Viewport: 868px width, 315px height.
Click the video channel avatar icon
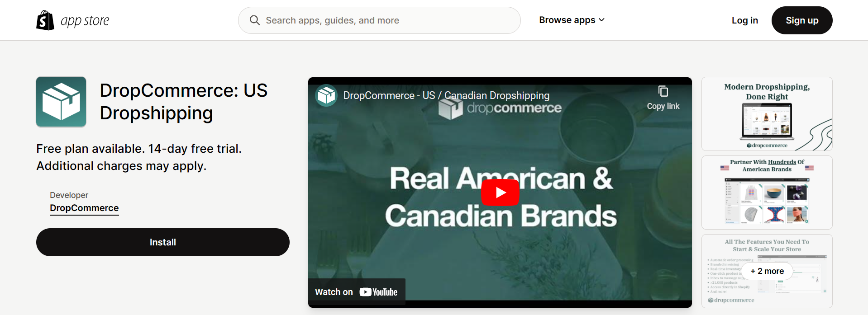[326, 95]
